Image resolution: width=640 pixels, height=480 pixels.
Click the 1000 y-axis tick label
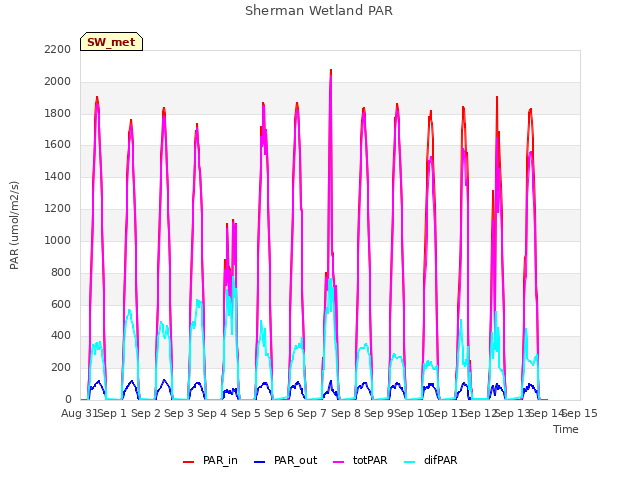click(x=58, y=240)
